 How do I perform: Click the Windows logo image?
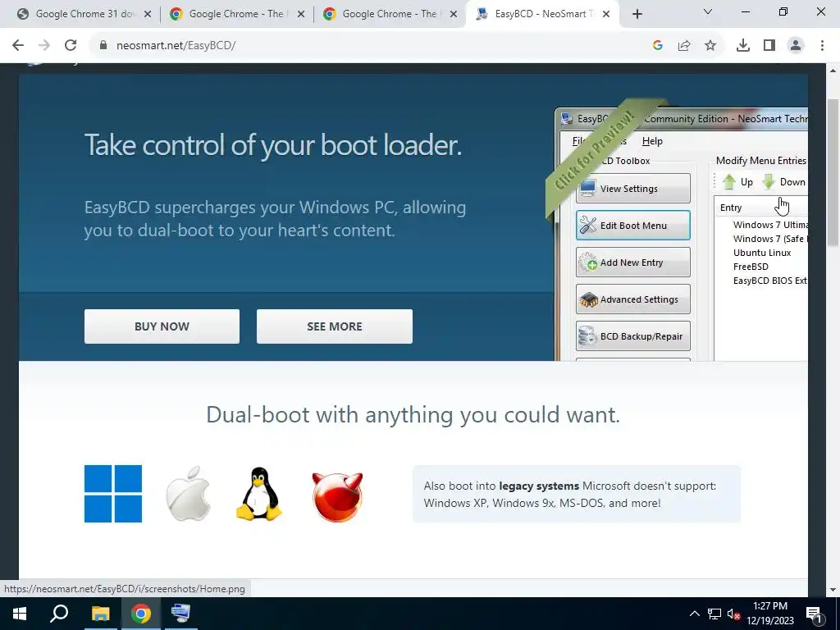(x=113, y=493)
